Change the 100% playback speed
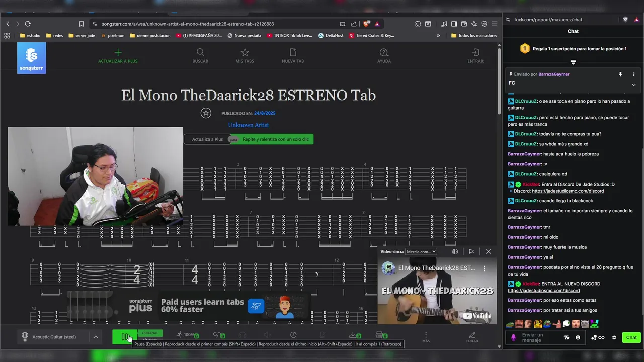Screen dimensions: 644x362 [187, 335]
